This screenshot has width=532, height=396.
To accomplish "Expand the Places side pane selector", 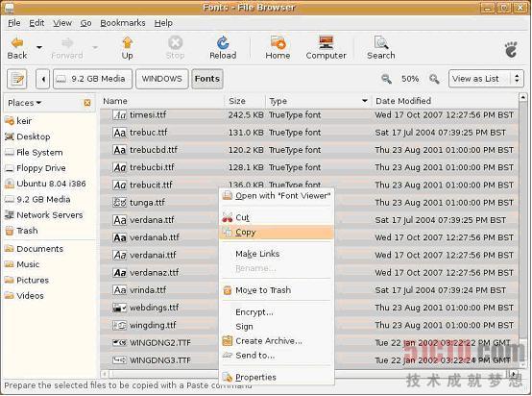I will 24,103.
